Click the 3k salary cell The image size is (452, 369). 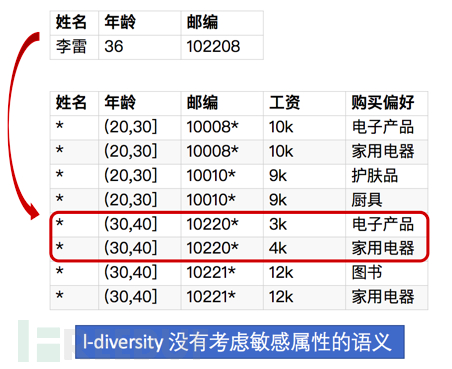pyautogui.click(x=304, y=224)
